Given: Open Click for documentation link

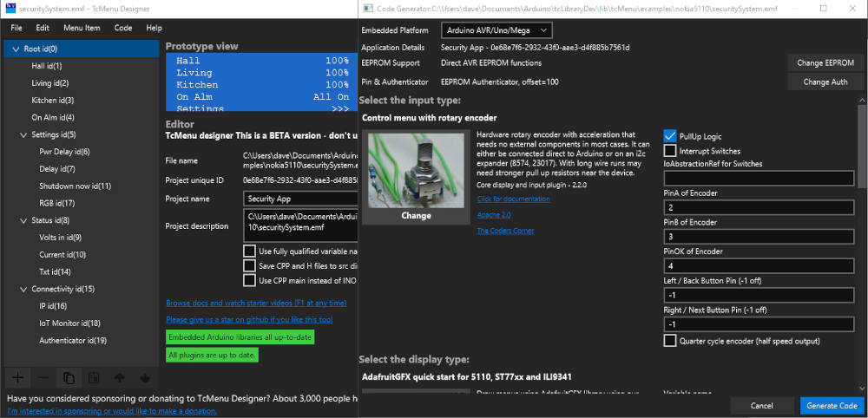Looking at the screenshot, I should pyautogui.click(x=513, y=199).
